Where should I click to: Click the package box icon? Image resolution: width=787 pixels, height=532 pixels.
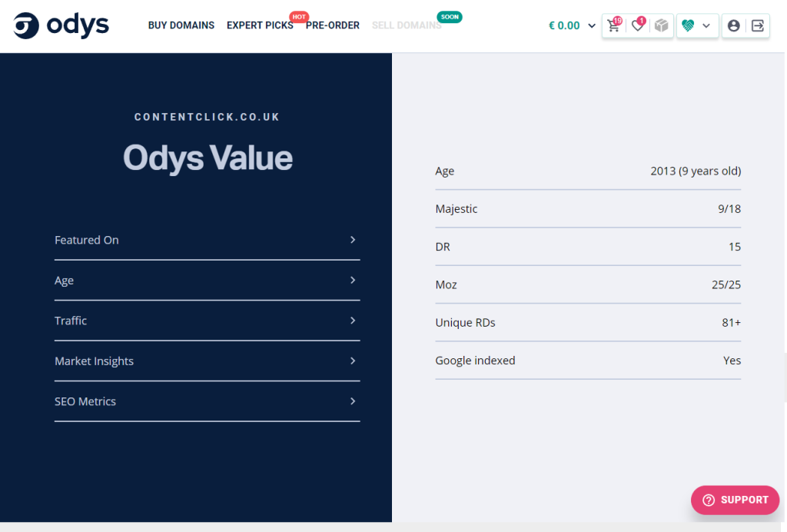point(662,25)
